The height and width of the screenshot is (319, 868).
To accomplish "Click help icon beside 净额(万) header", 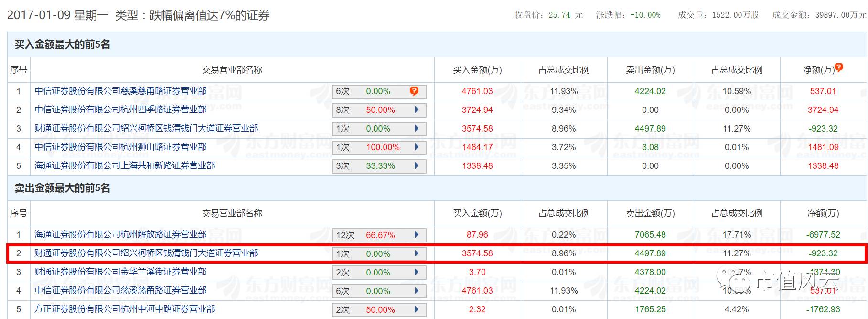I will tap(838, 67).
